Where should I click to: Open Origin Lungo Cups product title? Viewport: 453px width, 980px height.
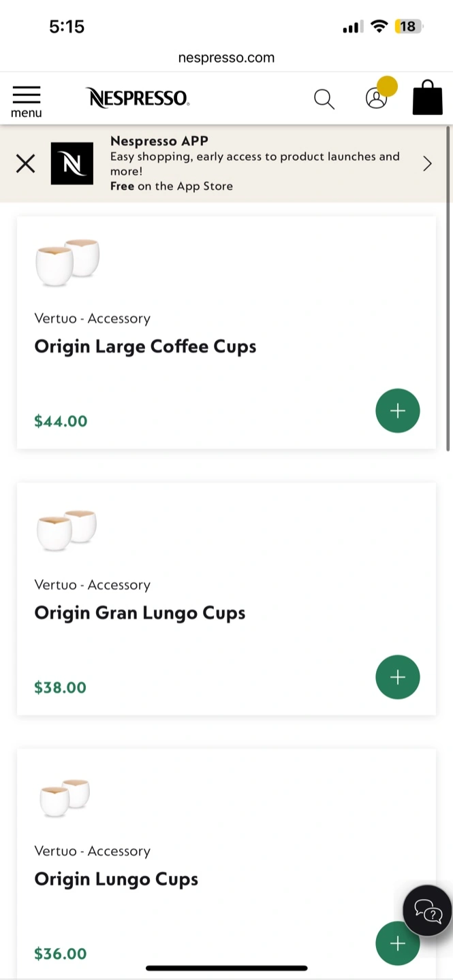[x=116, y=879]
